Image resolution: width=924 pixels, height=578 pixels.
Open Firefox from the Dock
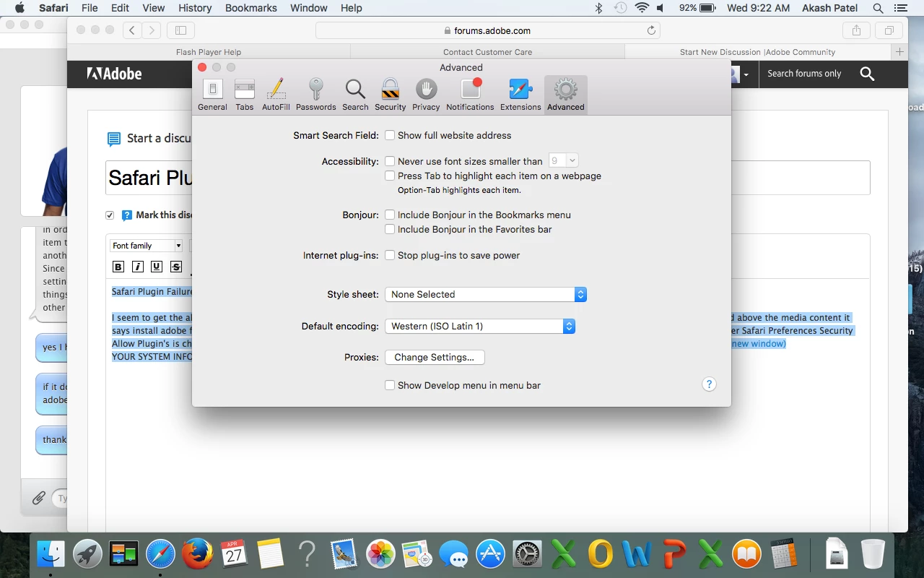pos(197,554)
